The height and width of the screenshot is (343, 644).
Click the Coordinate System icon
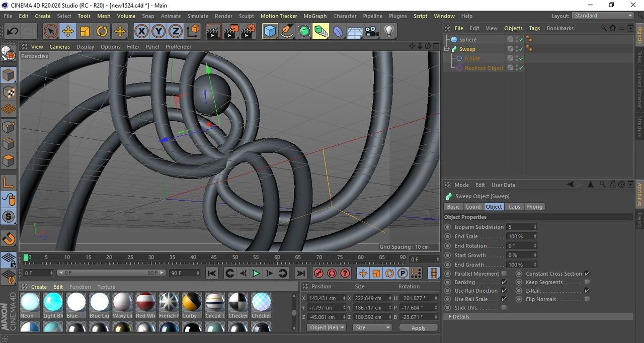click(193, 32)
